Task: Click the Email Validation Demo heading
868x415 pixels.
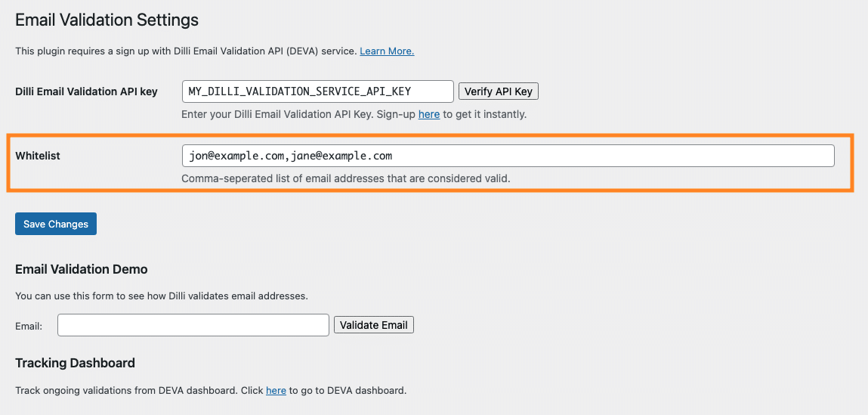Action: 82,269
